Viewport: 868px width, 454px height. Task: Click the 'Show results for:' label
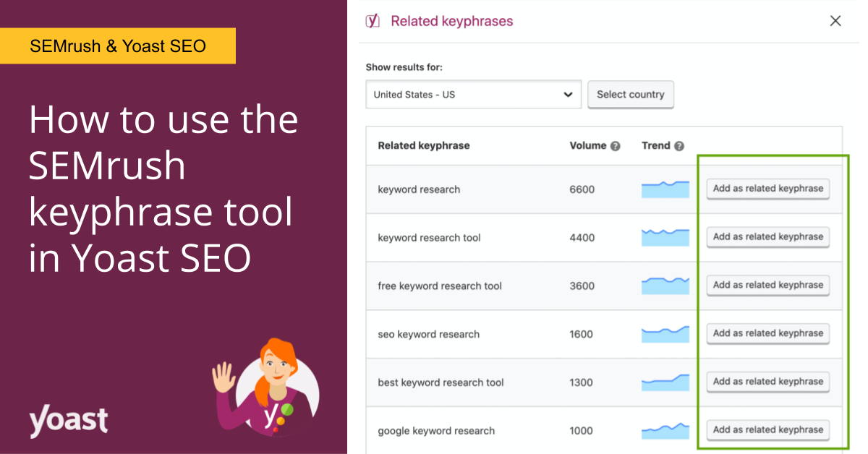(404, 67)
